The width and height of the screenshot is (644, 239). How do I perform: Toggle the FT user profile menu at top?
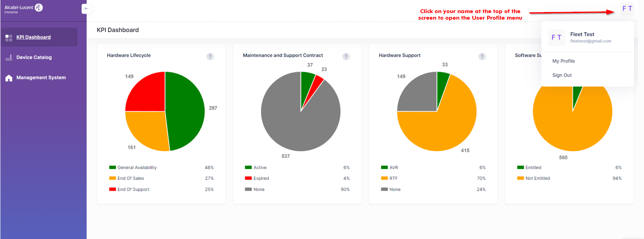(627, 9)
